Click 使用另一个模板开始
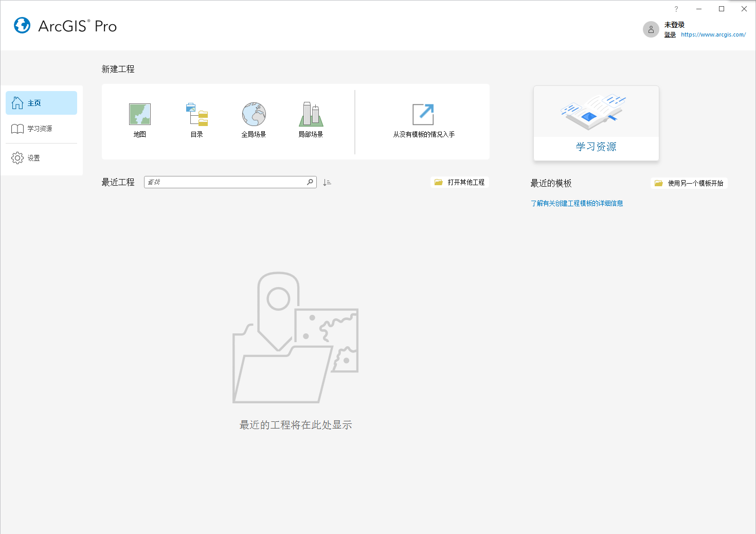Image resolution: width=756 pixels, height=534 pixels. (x=689, y=183)
